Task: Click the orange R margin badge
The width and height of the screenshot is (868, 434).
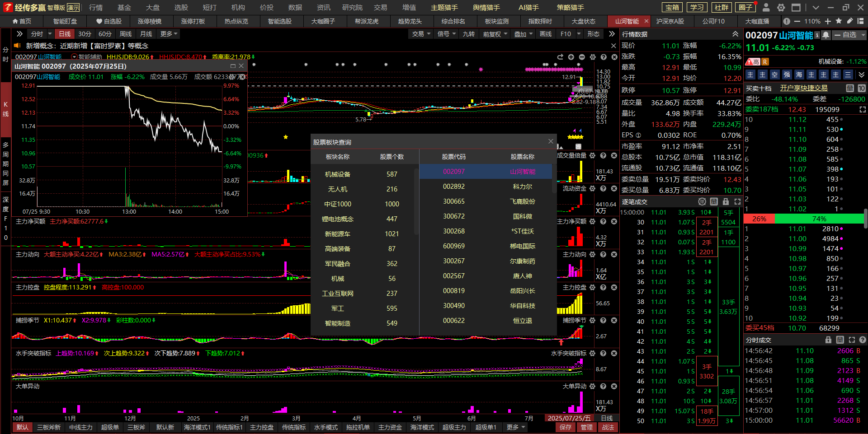Action: click(x=765, y=62)
